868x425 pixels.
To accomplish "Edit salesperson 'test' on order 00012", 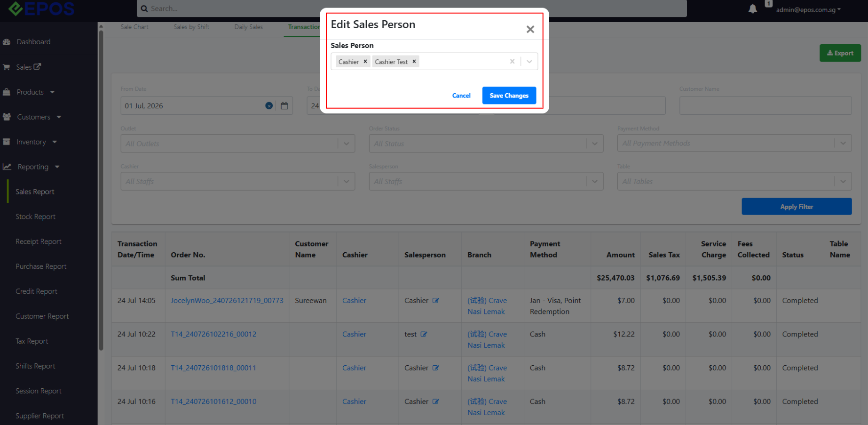I will pos(424,334).
